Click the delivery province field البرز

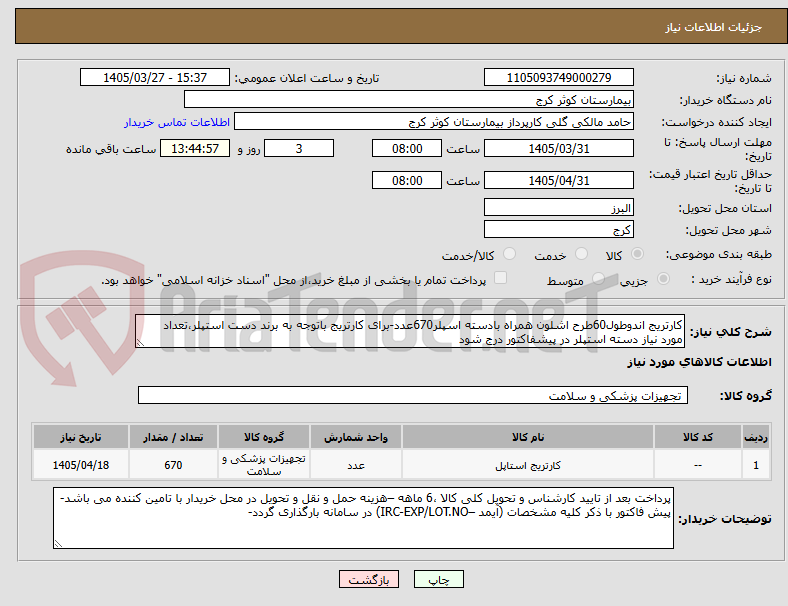559,208
